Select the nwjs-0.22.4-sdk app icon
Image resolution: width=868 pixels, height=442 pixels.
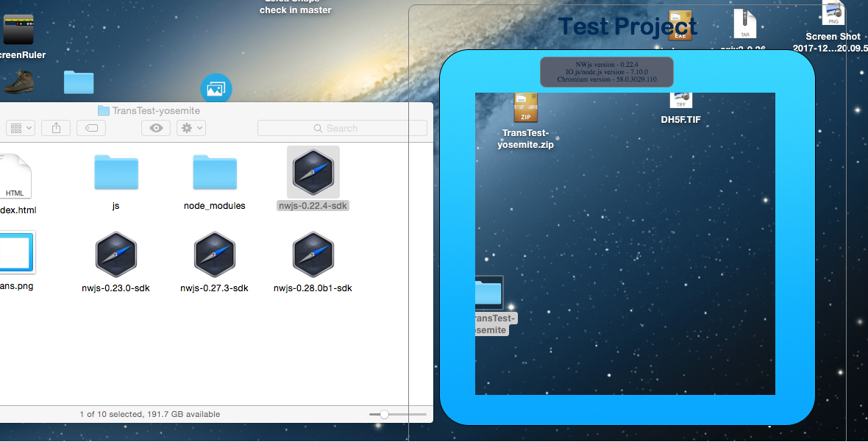(x=313, y=171)
